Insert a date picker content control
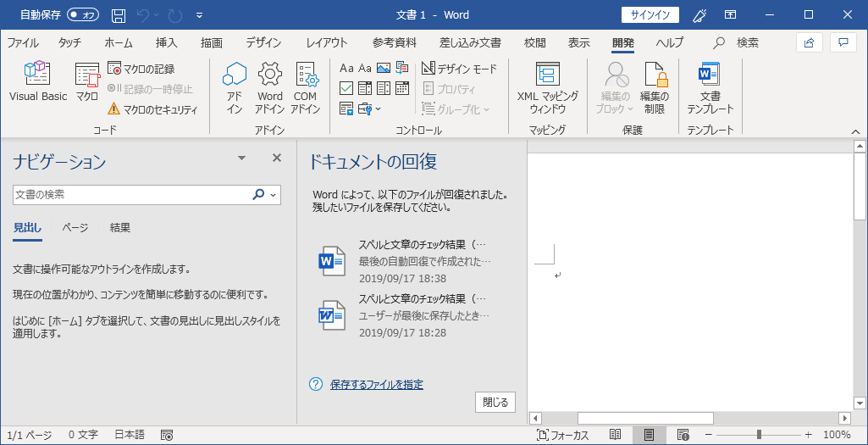 coord(402,88)
